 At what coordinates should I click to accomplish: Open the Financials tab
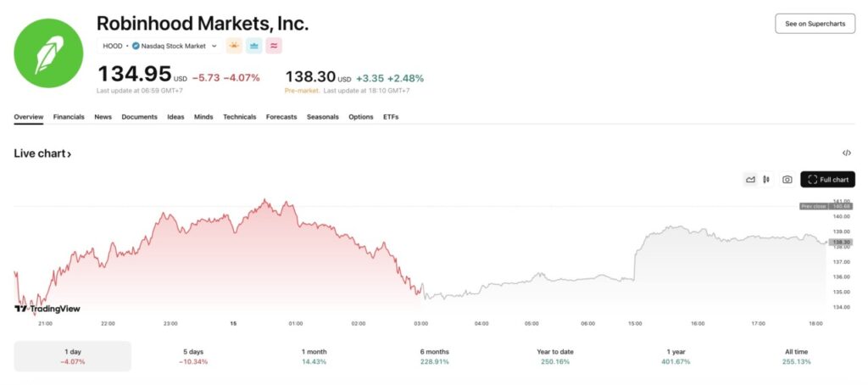[x=69, y=117]
